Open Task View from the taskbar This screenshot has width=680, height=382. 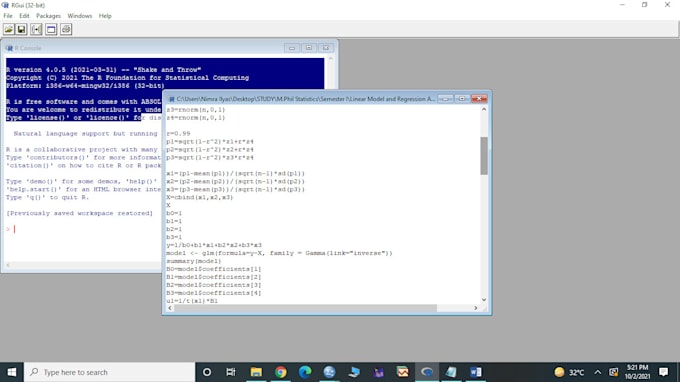pyautogui.click(x=231, y=372)
